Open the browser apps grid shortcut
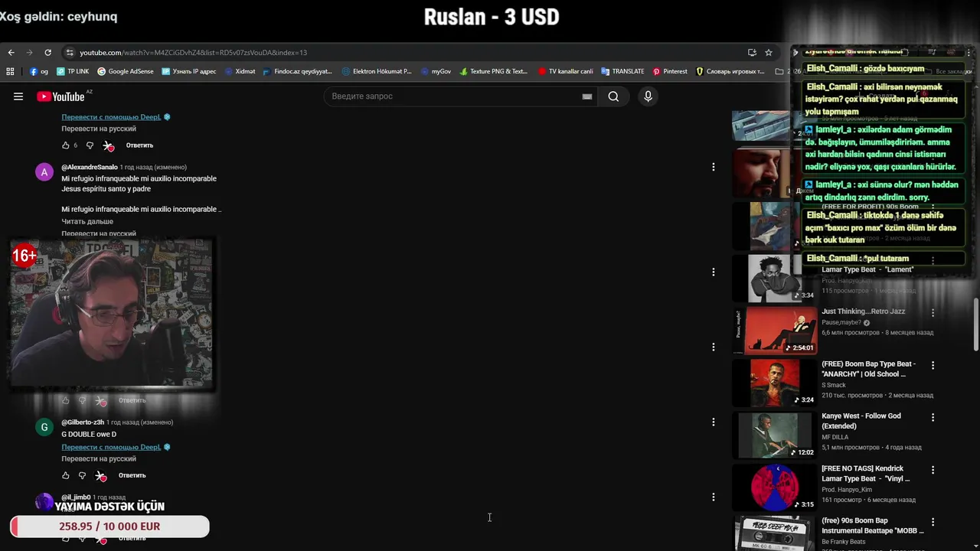The height and width of the screenshot is (551, 980). pos(10,71)
